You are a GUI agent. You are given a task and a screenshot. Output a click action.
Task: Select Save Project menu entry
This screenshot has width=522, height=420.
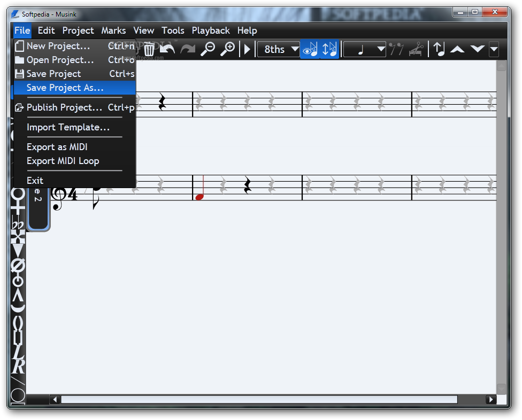tap(74, 74)
